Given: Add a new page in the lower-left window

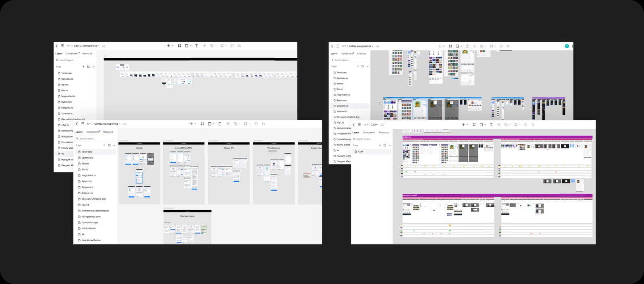Looking at the screenshot, I should click(x=104, y=145).
